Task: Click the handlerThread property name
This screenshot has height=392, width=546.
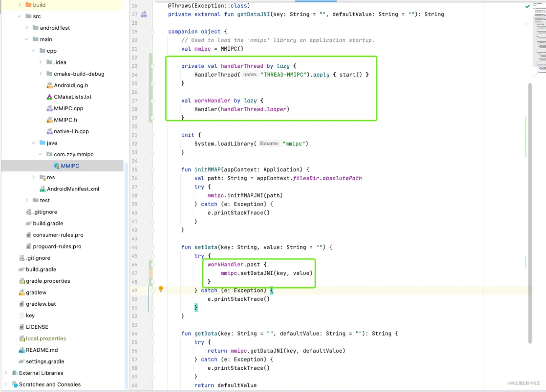Action: tap(242, 66)
